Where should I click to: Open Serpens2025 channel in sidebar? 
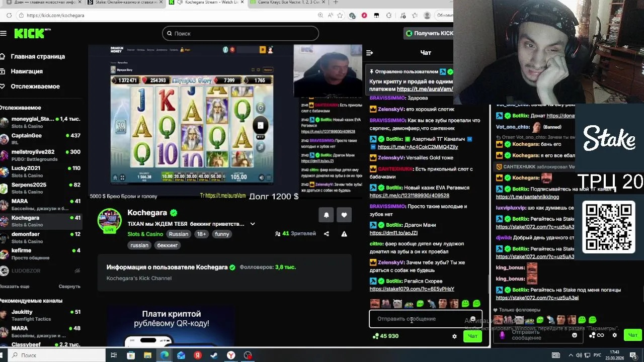pos(40,188)
